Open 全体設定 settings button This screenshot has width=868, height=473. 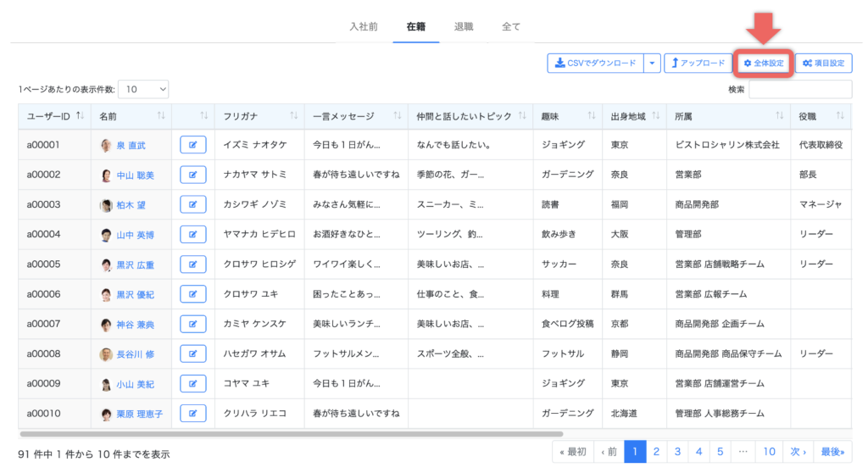(764, 63)
